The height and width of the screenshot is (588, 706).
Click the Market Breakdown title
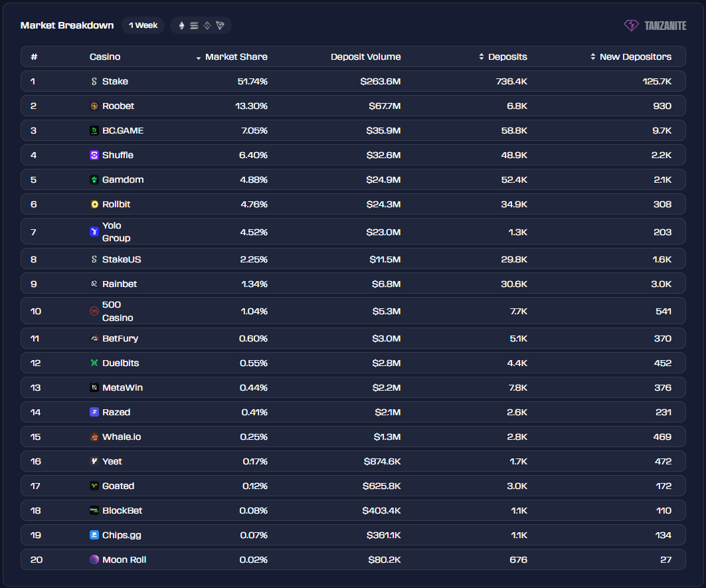click(67, 25)
